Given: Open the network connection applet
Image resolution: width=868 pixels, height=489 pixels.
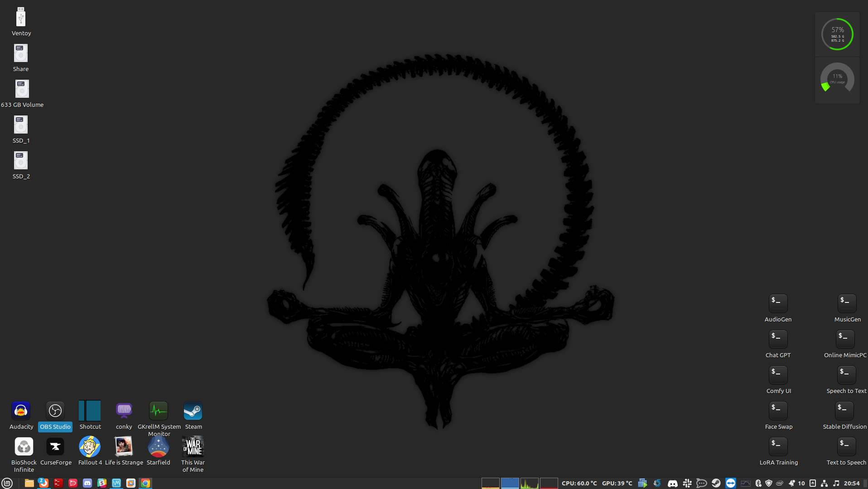Looking at the screenshot, I should (x=825, y=483).
